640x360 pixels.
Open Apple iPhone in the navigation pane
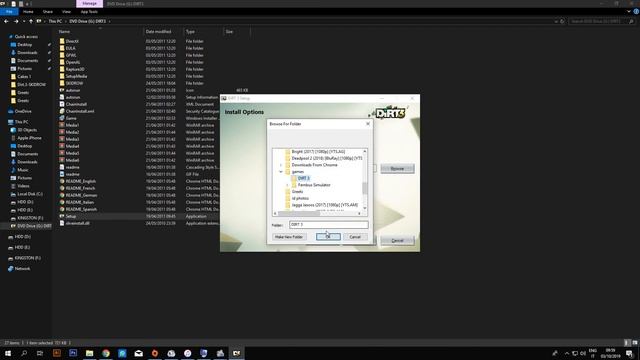click(x=29, y=138)
